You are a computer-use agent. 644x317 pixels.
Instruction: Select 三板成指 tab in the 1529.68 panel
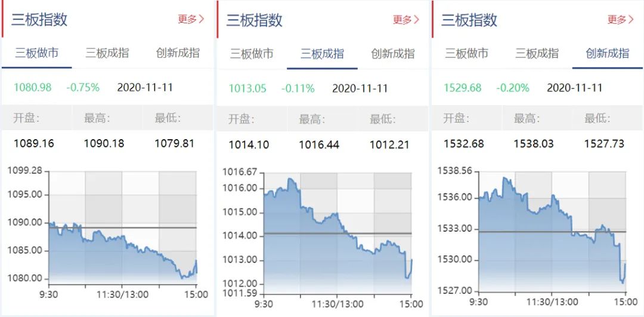(537, 53)
